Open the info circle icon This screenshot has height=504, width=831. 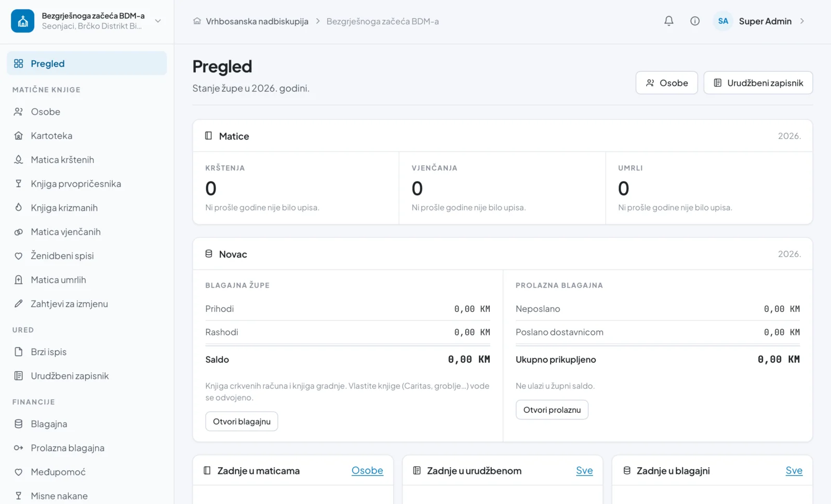click(x=695, y=21)
